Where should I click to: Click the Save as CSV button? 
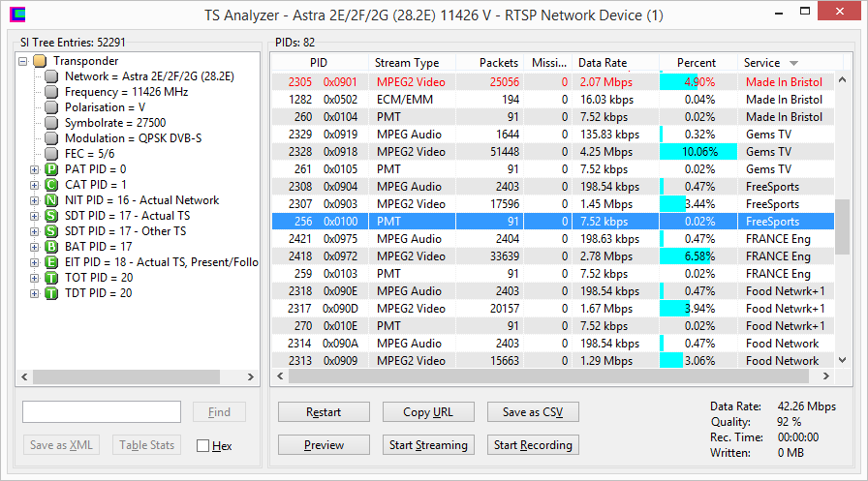[533, 412]
